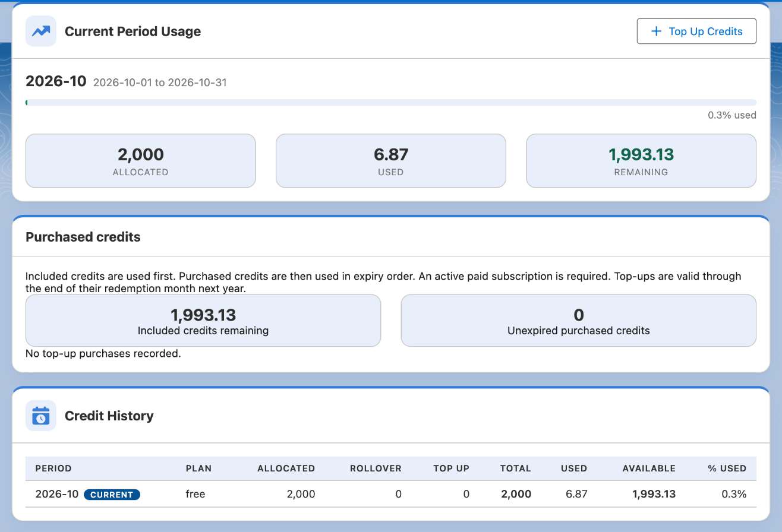Click the "free" plan cell

point(195,494)
